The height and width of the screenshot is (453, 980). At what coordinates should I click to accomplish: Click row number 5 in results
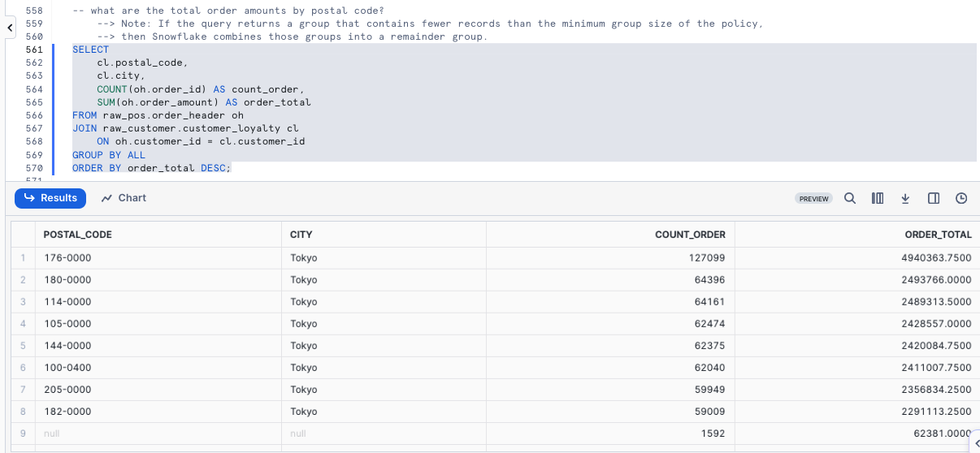pyautogui.click(x=24, y=346)
